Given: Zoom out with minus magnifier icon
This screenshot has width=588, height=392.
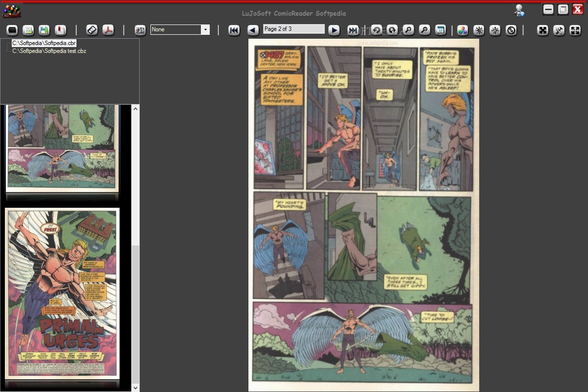Looking at the screenshot, I should point(409,30).
